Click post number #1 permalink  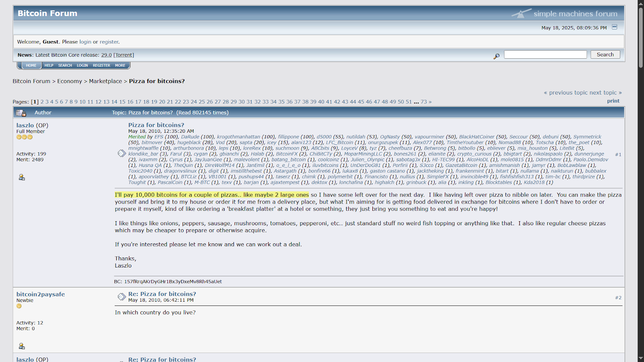click(x=618, y=154)
